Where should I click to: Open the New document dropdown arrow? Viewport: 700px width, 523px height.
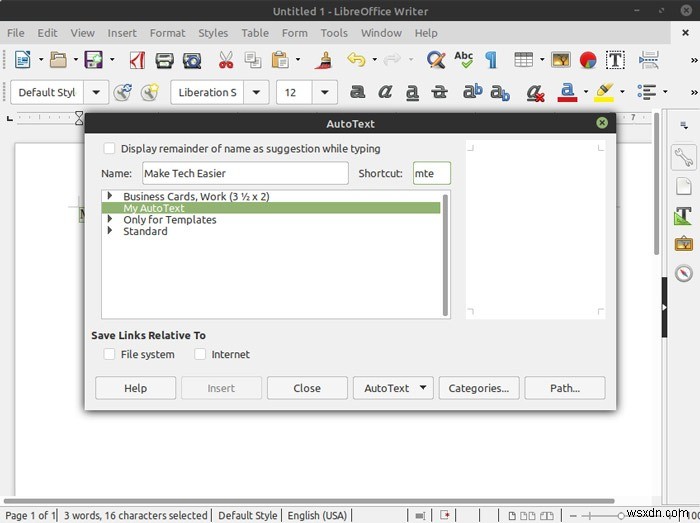(41, 59)
